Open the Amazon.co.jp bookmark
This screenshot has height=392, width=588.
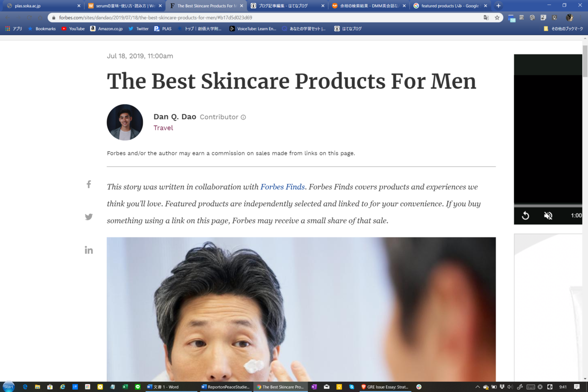(106, 29)
